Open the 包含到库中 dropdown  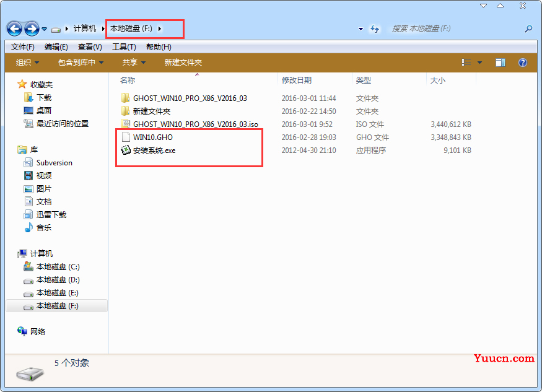[81, 63]
